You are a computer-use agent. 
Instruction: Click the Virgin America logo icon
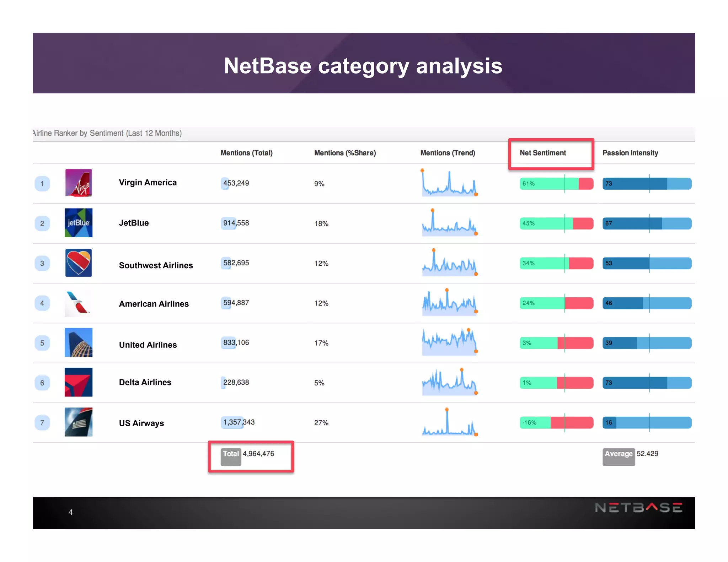pos(79,183)
